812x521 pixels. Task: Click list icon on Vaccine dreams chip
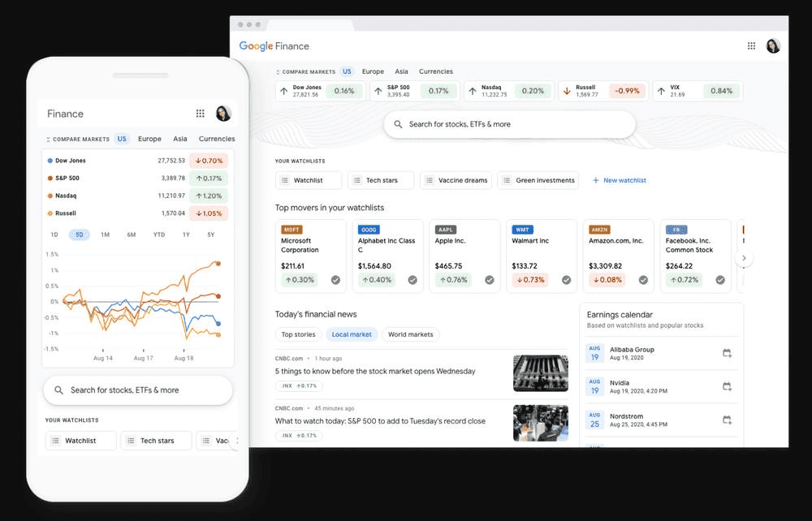click(430, 181)
